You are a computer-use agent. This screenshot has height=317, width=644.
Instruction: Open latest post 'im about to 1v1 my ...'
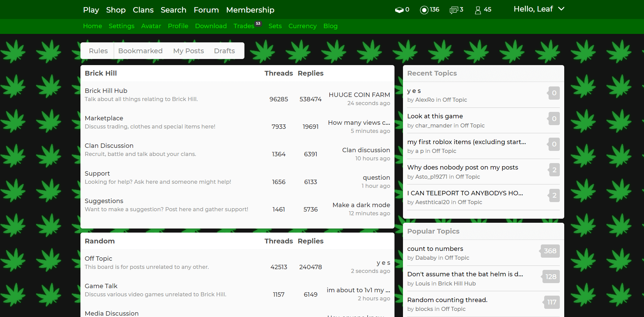(x=358, y=290)
